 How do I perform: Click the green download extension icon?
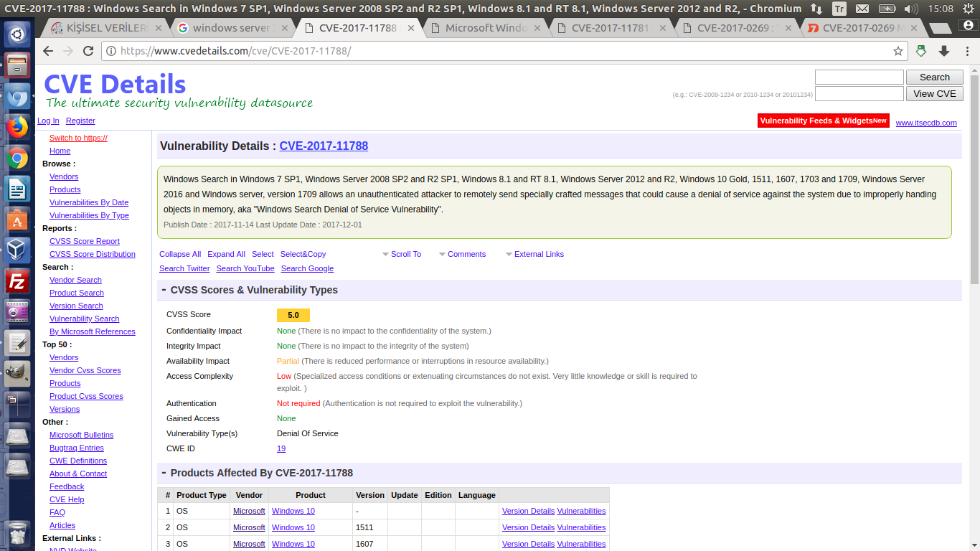(x=921, y=51)
